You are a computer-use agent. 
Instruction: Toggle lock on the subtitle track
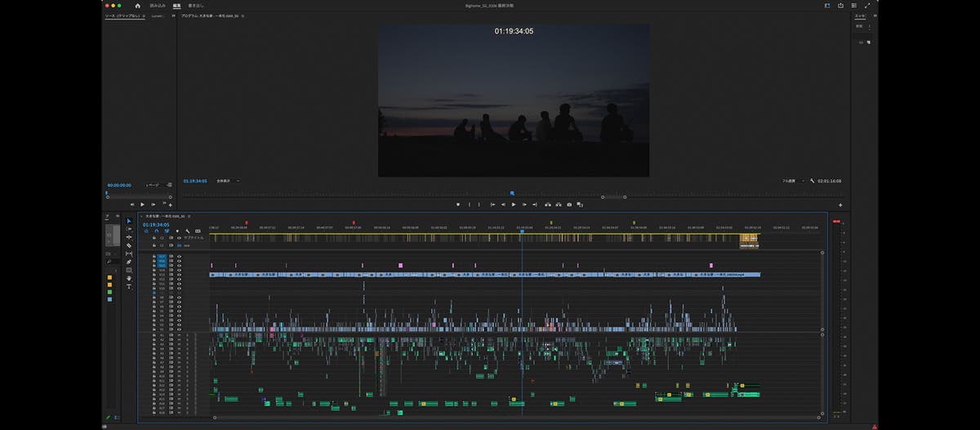pyautogui.click(x=154, y=238)
